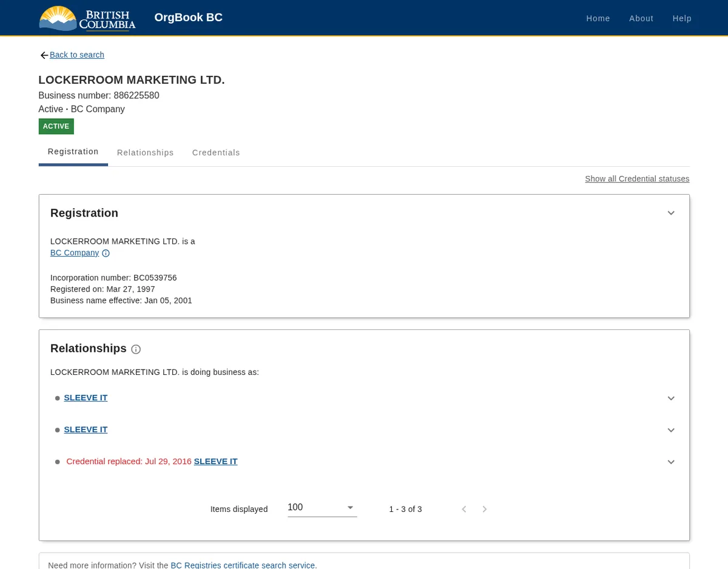Image resolution: width=728 pixels, height=569 pixels.
Task: Go to previous page of relationships
Action: click(464, 510)
